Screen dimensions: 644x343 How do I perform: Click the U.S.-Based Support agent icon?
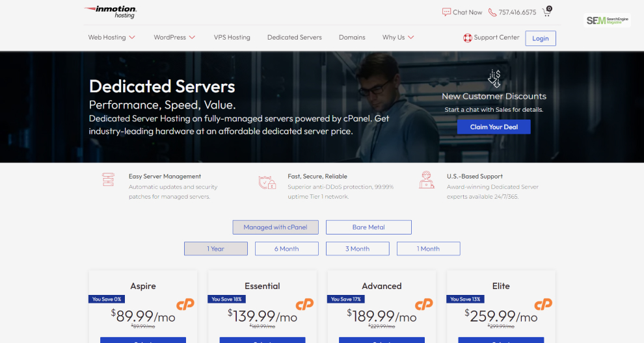coord(426,180)
